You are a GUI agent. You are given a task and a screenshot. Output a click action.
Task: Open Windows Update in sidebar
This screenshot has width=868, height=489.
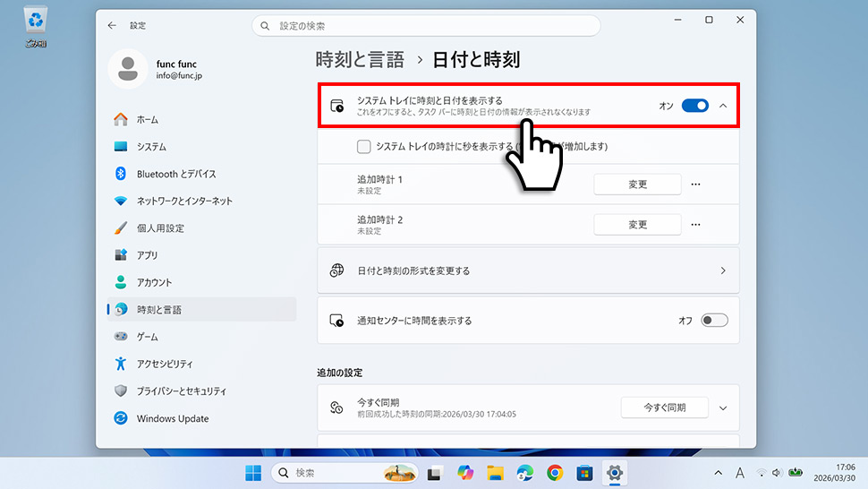(x=173, y=418)
